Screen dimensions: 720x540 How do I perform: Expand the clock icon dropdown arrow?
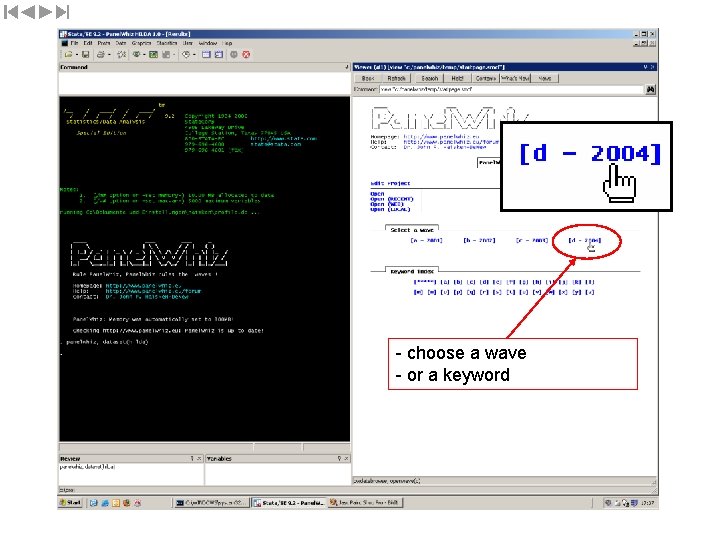194,55
